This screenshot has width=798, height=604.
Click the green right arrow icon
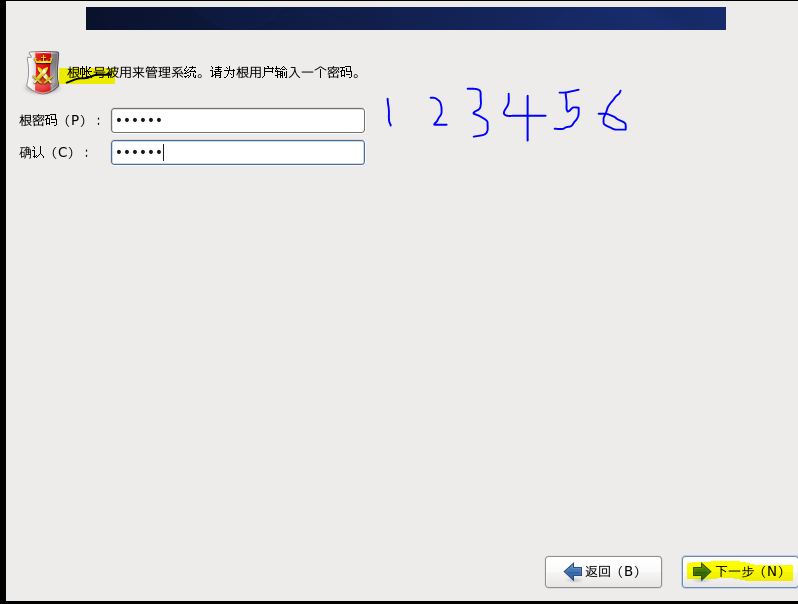click(702, 571)
